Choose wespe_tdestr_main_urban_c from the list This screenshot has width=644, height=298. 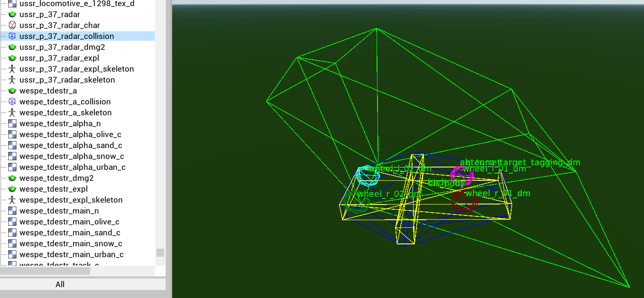coord(71,254)
